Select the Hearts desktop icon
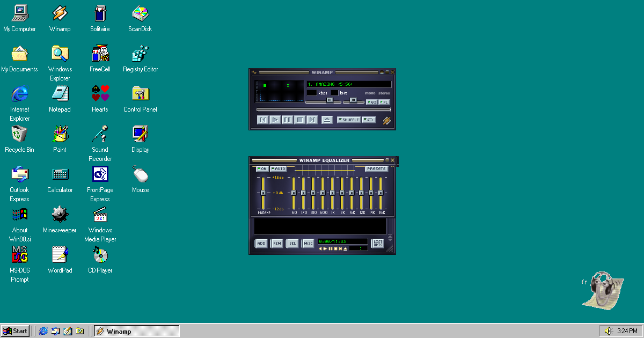The width and height of the screenshot is (644, 338). click(100, 99)
